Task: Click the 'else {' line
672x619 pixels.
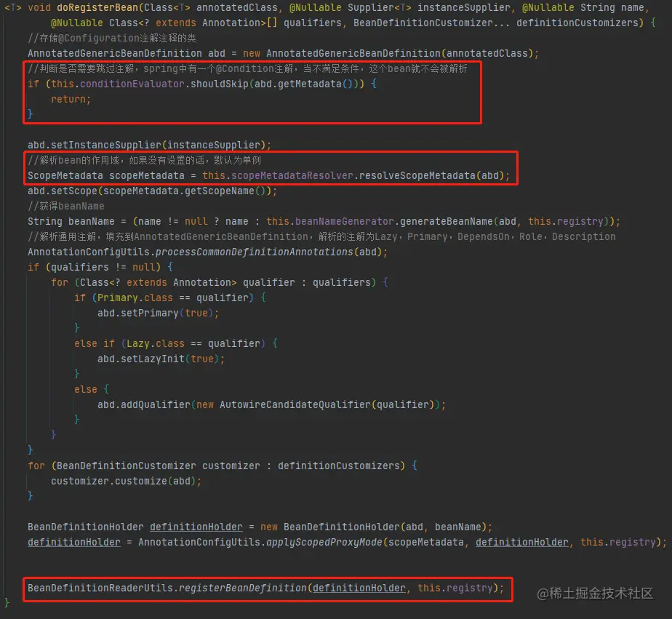Action: (92, 390)
